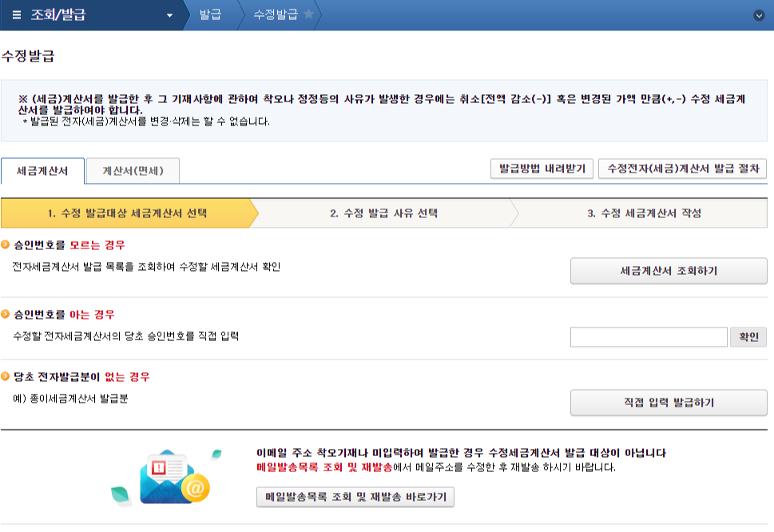774x532 pixels.
Task: Select the 세금계산서 tab
Action: [x=44, y=170]
